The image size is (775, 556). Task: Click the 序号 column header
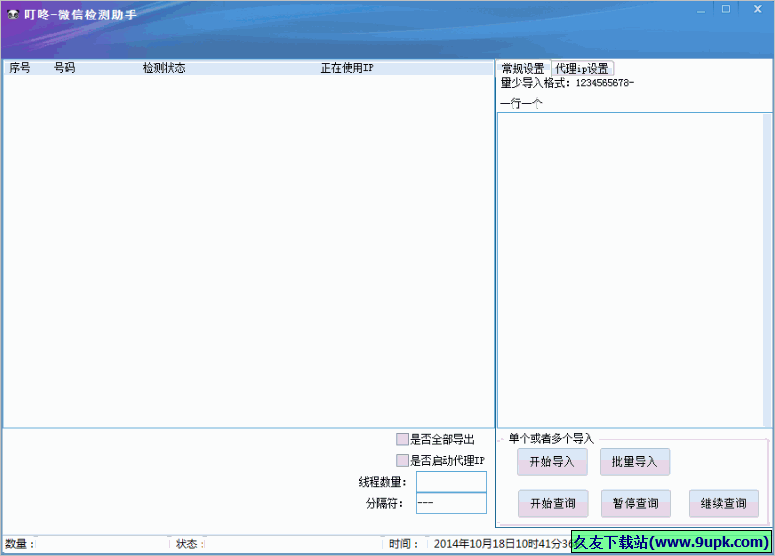pyautogui.click(x=20, y=68)
